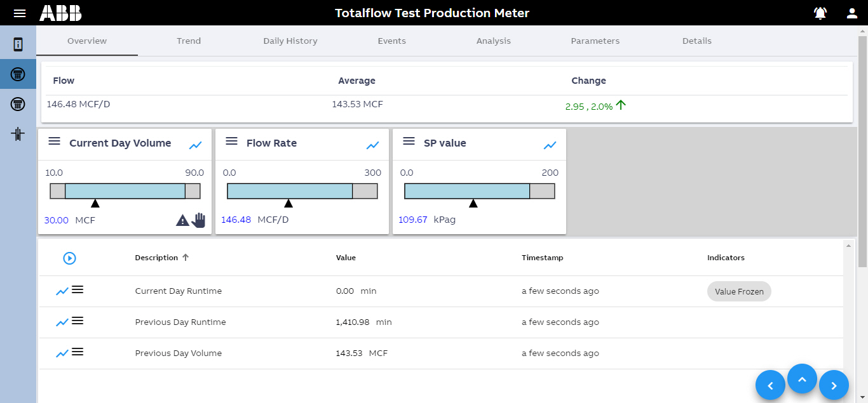Viewport: 868px width, 403px height.
Task: Open the user account icon
Action: (x=852, y=13)
